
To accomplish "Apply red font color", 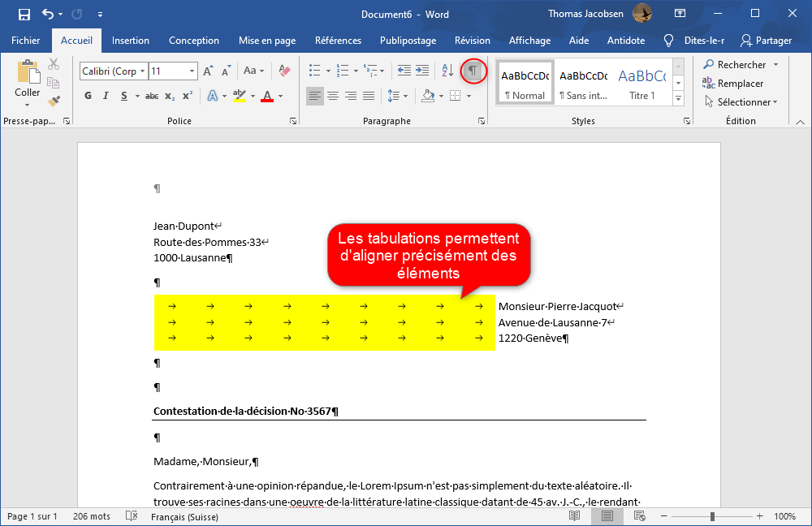I will pyautogui.click(x=267, y=96).
